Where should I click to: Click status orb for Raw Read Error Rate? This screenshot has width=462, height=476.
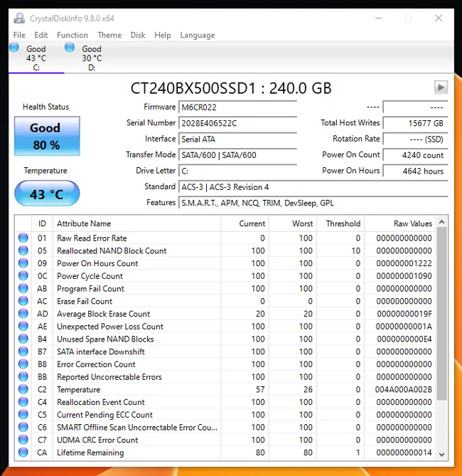coord(23,238)
